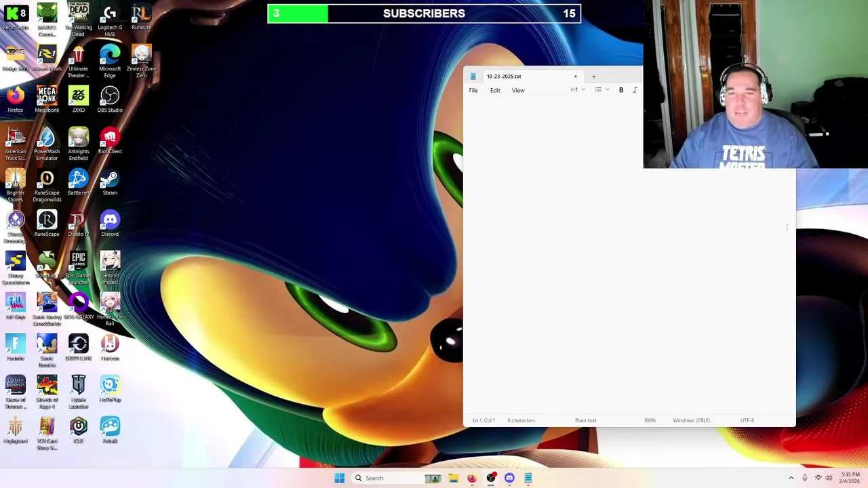Screen dimensions: 868x488
Task: Click Windows (CRLF) line ending indicator
Action: [x=691, y=420]
